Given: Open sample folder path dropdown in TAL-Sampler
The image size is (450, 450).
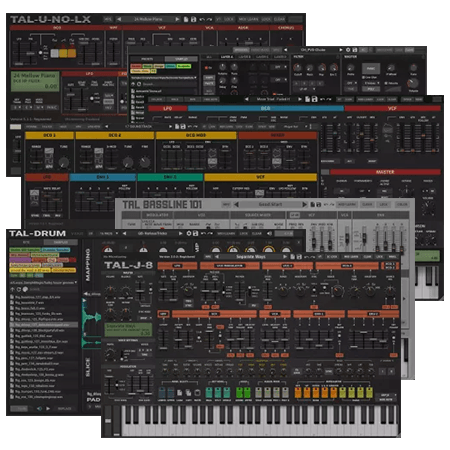Looking at the screenshot, I should point(163,77).
